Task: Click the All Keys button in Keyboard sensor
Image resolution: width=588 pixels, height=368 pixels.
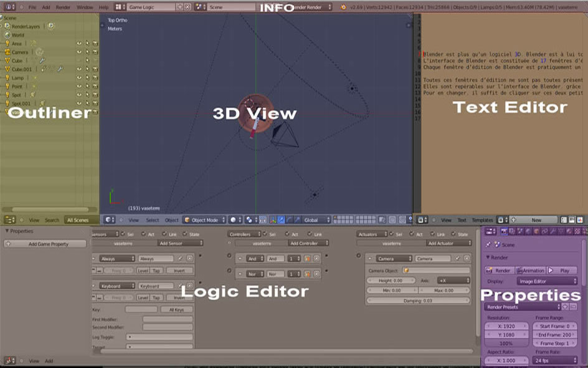Action: (177, 309)
